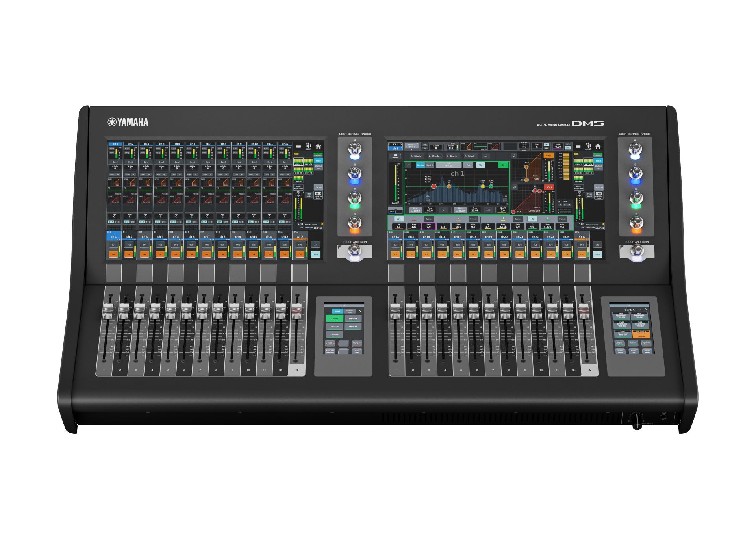Pull down chevron atop right small touch panel

coord(629,305)
